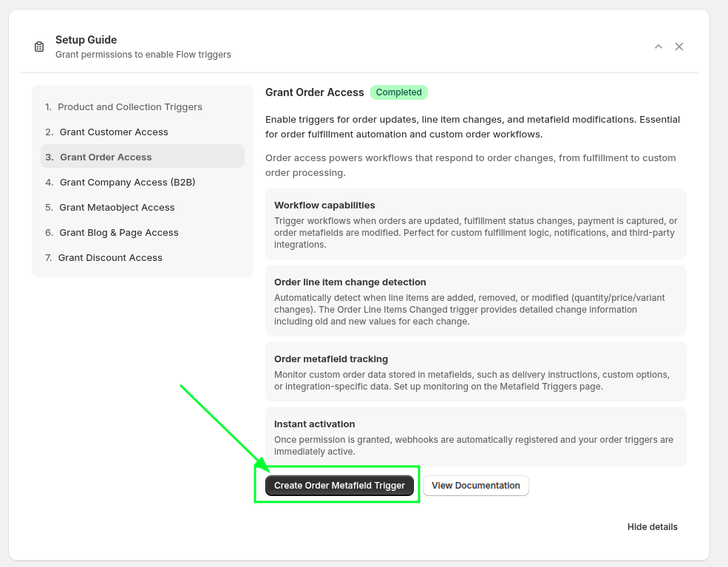The height and width of the screenshot is (567, 728).
Task: Click the Order metafield tracking card
Action: (476, 372)
